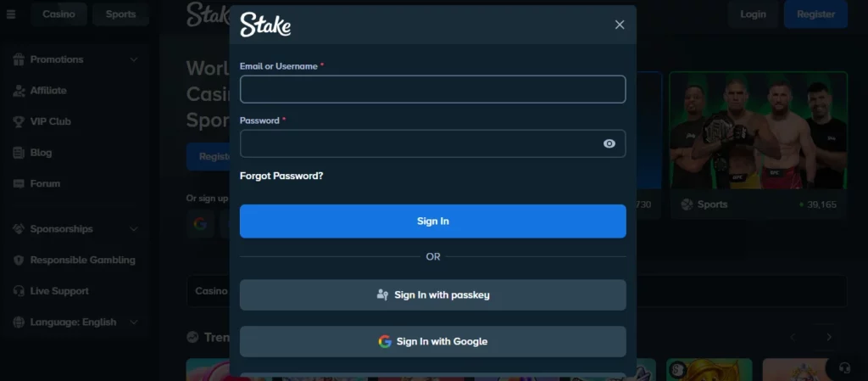The image size is (868, 381).
Task: Choose Sign In with Google
Action: tap(432, 341)
